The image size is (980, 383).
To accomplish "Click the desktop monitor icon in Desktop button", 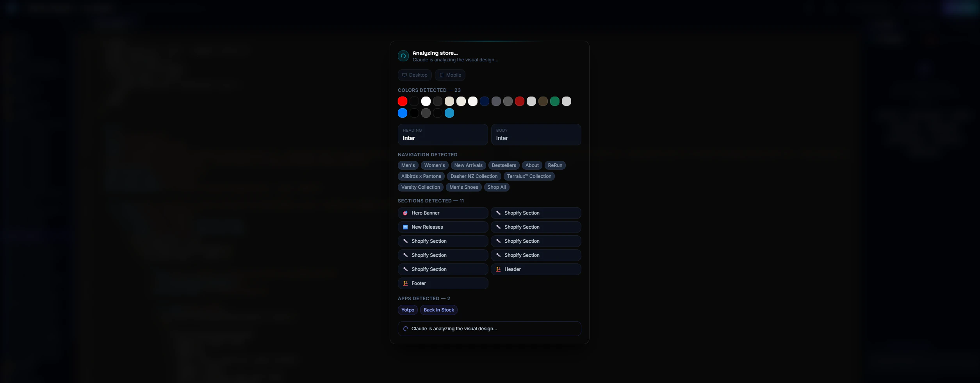I will click(405, 75).
